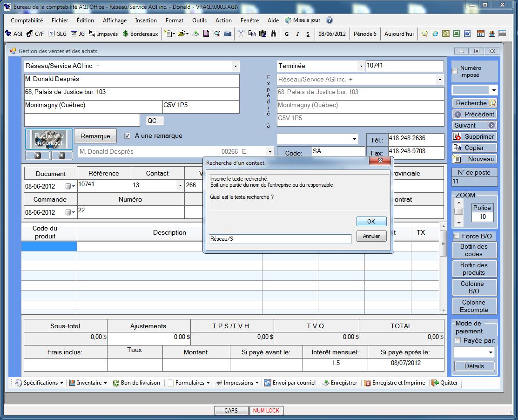Click the help question mark icon
Screen dimensions: 518x420
tap(330, 20)
